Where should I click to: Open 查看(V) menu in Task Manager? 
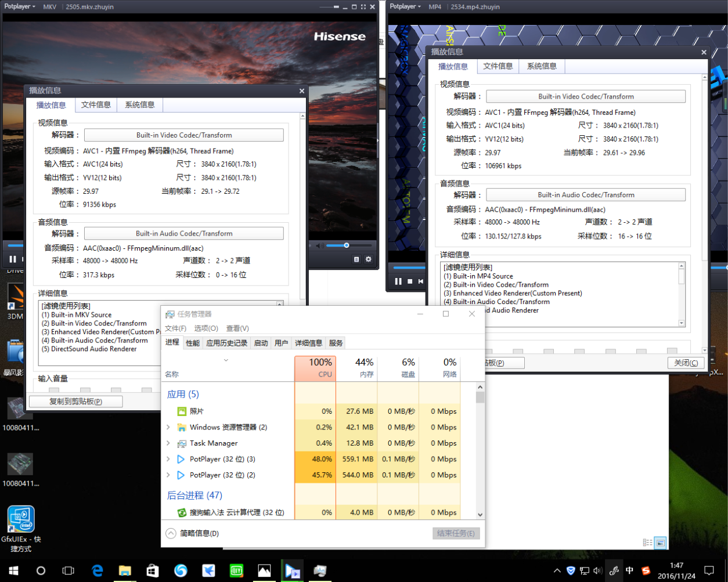click(x=237, y=328)
